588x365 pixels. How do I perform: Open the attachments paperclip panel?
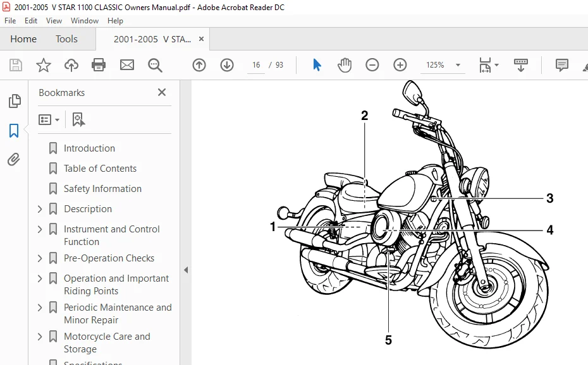click(x=14, y=160)
